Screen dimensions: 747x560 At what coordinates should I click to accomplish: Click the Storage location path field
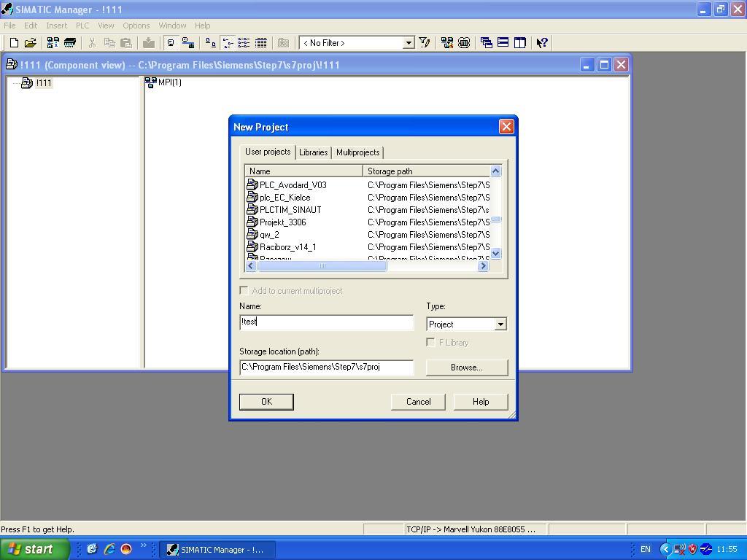pyautogui.click(x=326, y=367)
